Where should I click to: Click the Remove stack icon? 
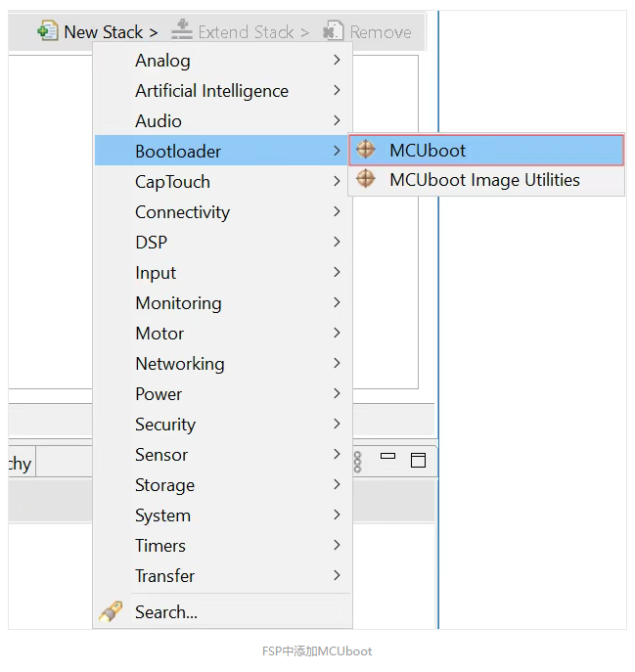[x=333, y=31]
